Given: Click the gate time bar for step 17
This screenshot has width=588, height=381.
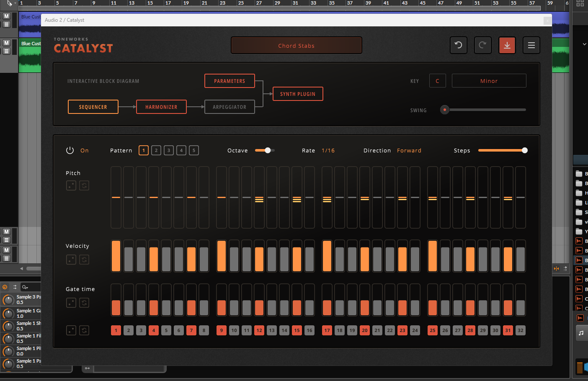Looking at the screenshot, I should [327, 300].
